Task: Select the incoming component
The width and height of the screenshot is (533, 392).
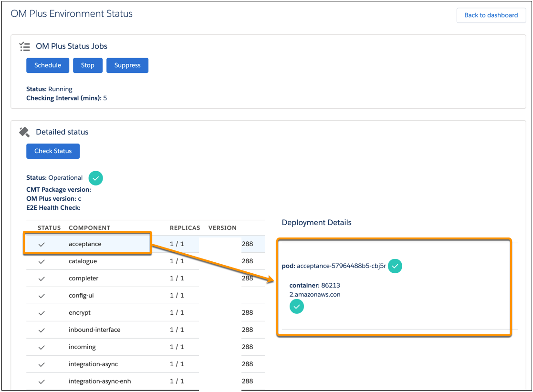Action: tap(82, 347)
